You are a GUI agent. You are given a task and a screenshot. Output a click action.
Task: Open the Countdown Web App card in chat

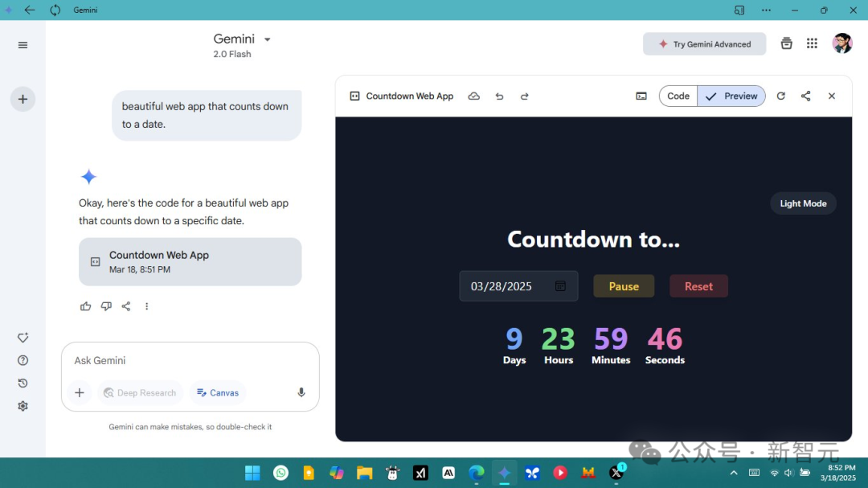(x=190, y=261)
